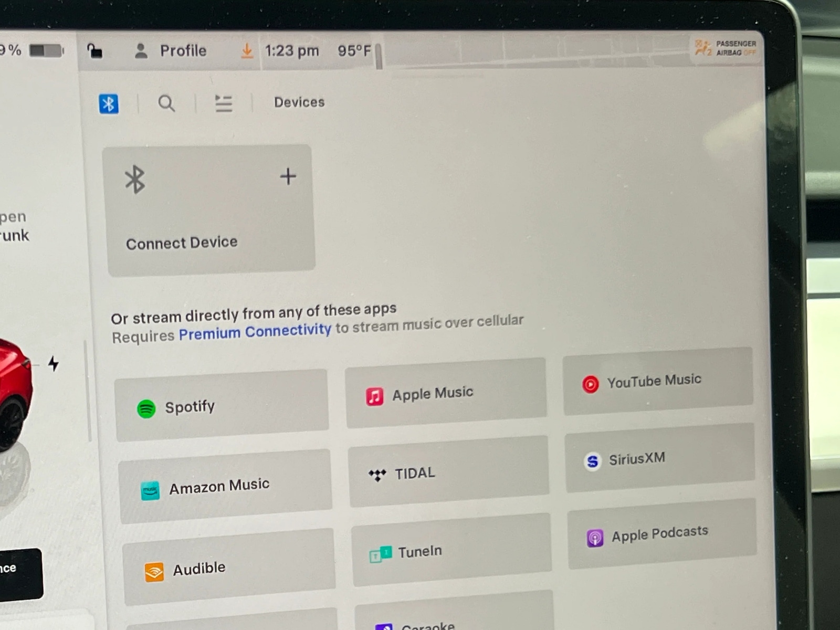The width and height of the screenshot is (840, 630).
Task: Open YouTube Music
Action: (658, 381)
